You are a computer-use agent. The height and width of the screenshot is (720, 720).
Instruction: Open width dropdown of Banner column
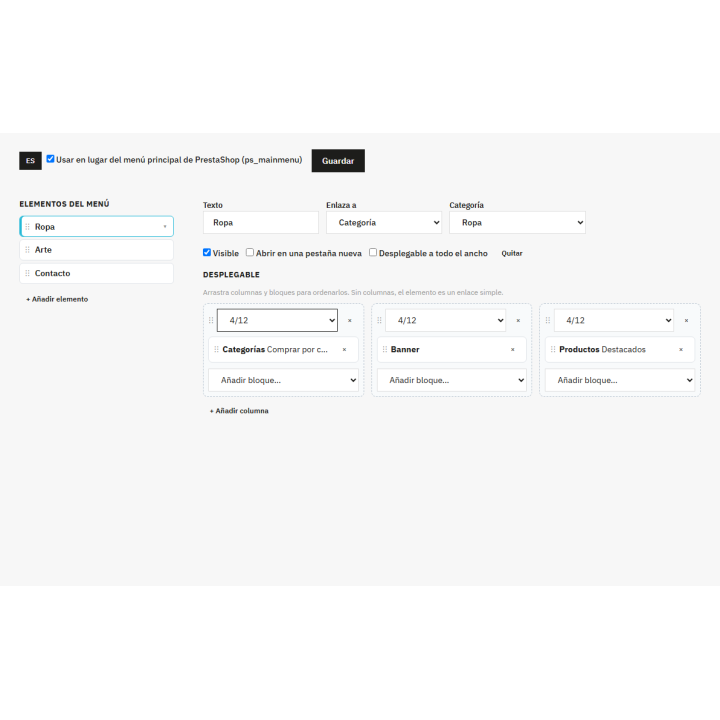445,321
